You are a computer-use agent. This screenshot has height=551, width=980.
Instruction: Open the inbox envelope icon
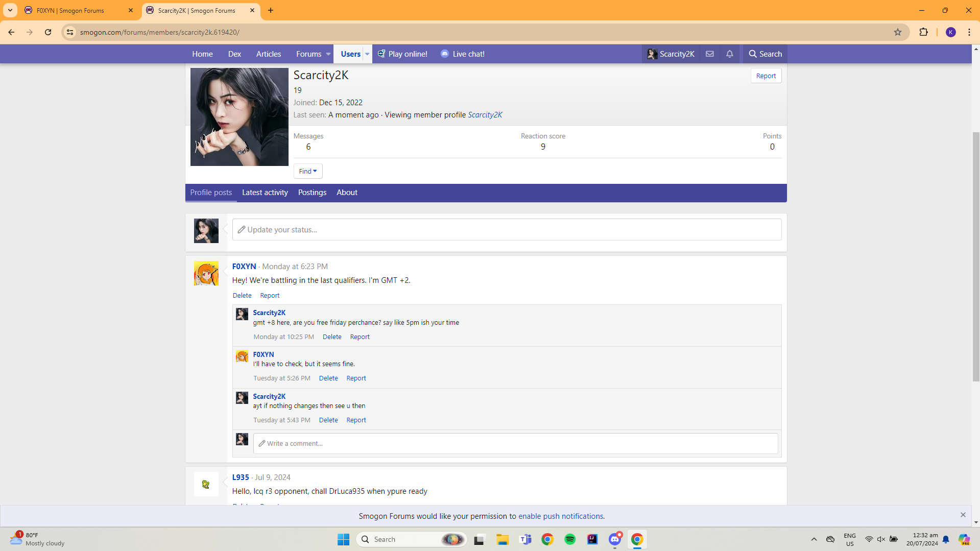(709, 54)
